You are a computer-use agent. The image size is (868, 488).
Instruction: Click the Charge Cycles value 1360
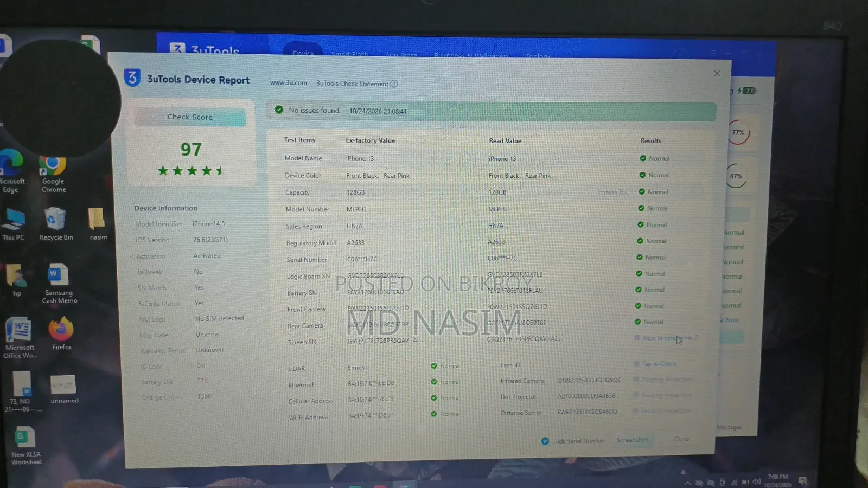(204, 396)
